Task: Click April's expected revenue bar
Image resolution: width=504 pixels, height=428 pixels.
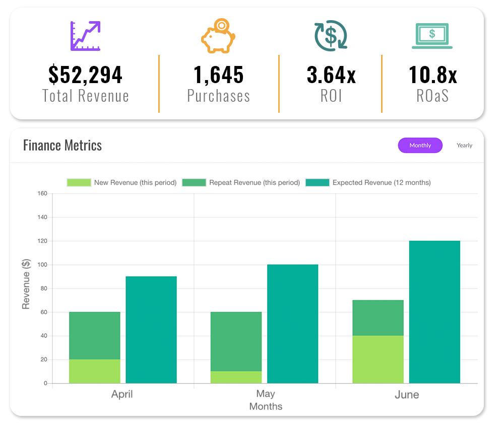Action: 151,330
